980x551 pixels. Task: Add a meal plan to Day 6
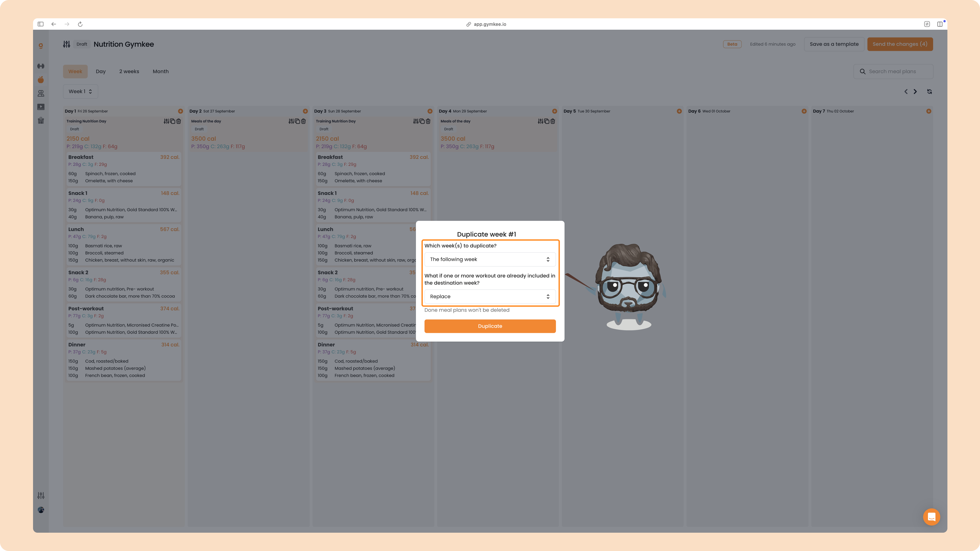click(x=804, y=111)
